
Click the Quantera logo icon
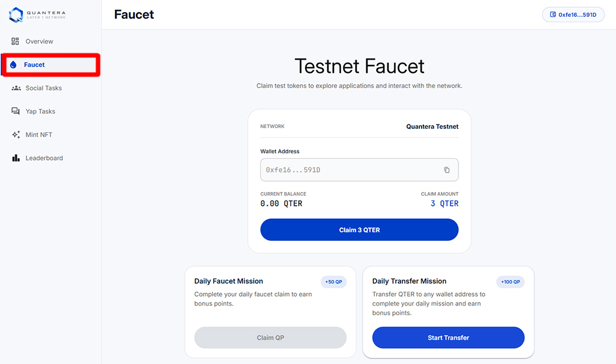(x=16, y=15)
